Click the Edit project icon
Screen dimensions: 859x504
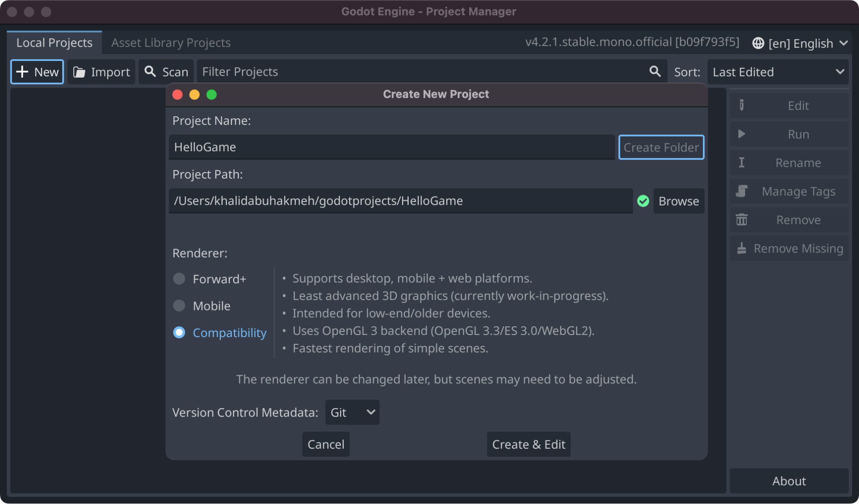point(740,106)
